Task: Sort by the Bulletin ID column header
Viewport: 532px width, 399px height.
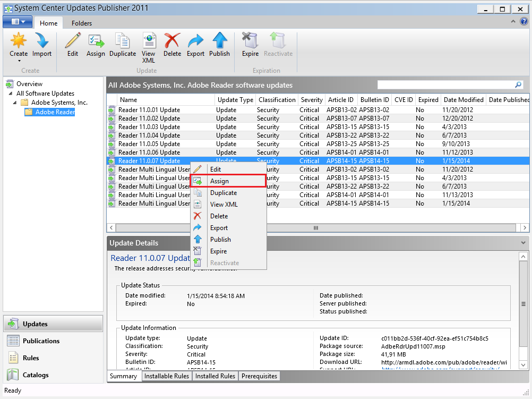Action: click(374, 100)
